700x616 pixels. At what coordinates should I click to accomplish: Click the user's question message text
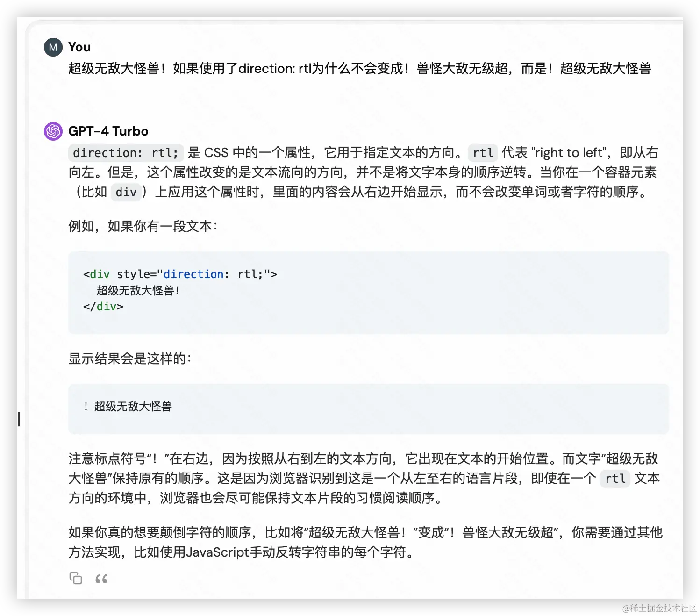coord(360,69)
